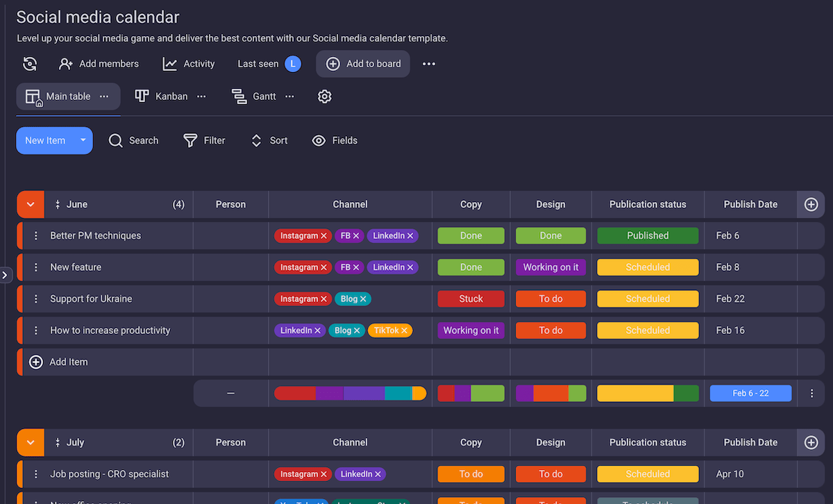Switch to the Gantt view
This screenshot has height=504, width=833.
pyautogui.click(x=254, y=96)
